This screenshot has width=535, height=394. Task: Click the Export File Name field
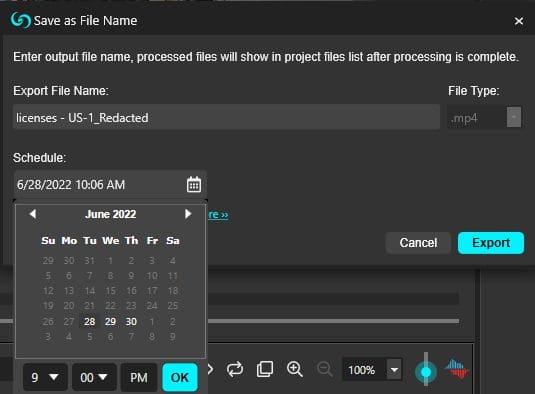pos(226,118)
